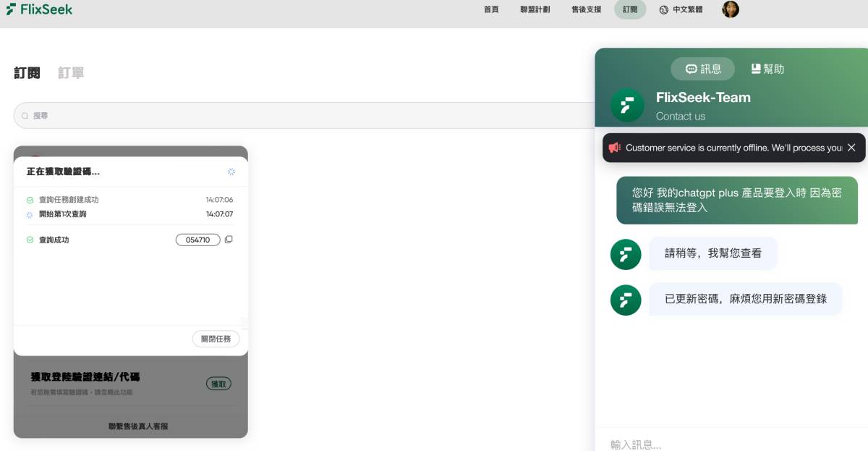Click the check icon beside 查詢成功
This screenshot has width=868, height=451.
[x=30, y=240]
